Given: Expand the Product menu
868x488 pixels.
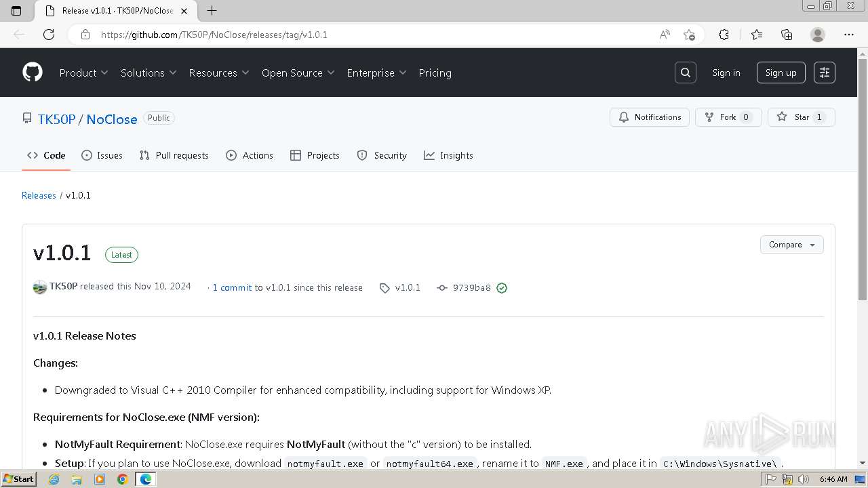Looking at the screenshot, I should (84, 73).
